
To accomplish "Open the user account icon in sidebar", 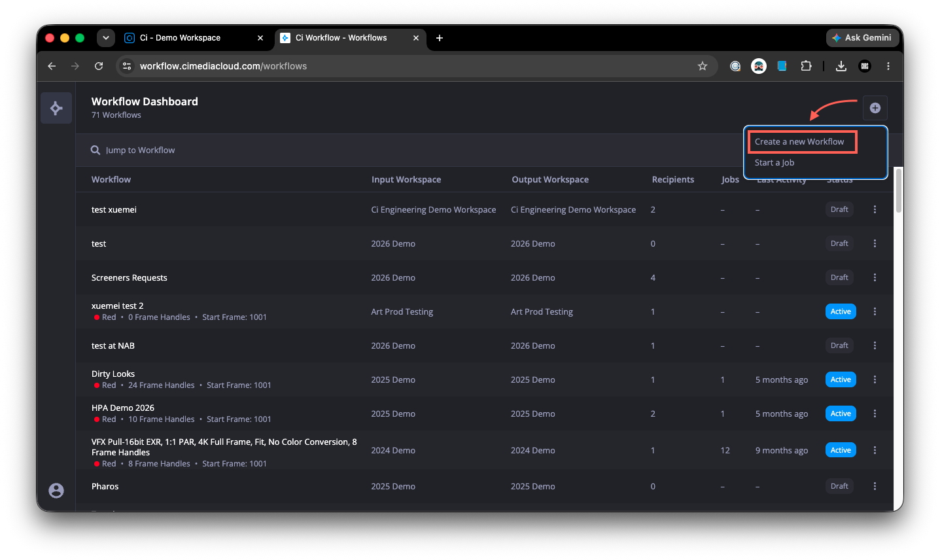I will [x=56, y=491].
